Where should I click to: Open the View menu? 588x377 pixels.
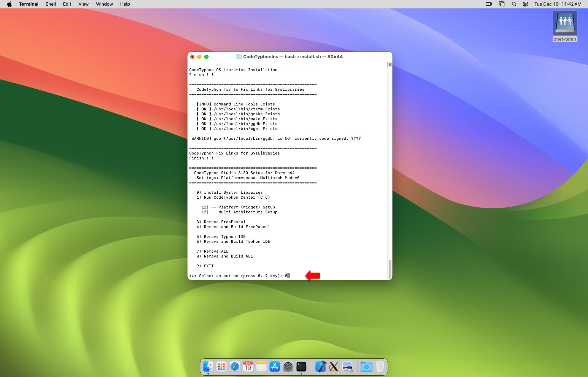click(83, 4)
